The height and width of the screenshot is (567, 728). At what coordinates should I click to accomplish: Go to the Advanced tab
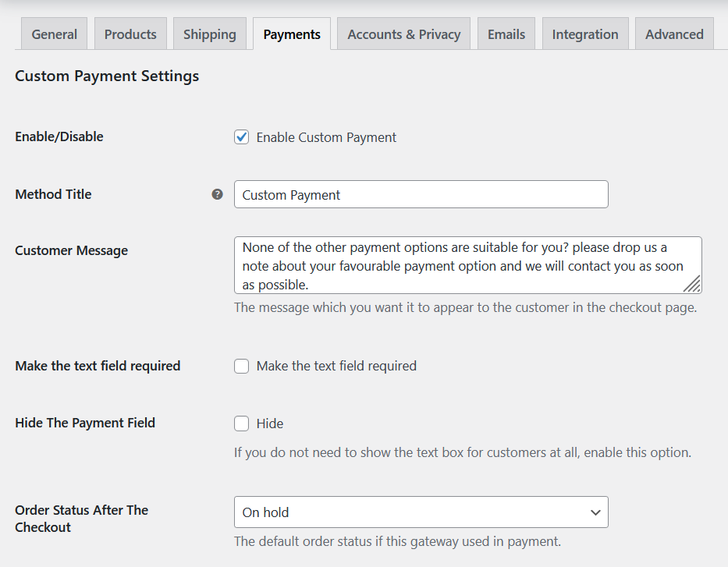tap(674, 34)
